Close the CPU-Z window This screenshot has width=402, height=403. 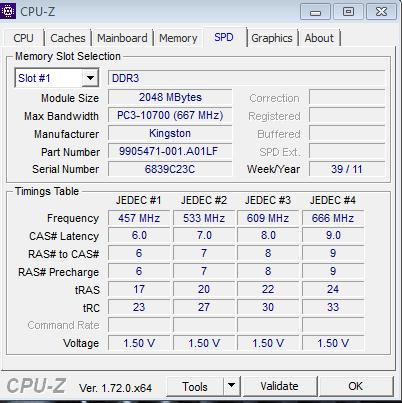(x=381, y=12)
